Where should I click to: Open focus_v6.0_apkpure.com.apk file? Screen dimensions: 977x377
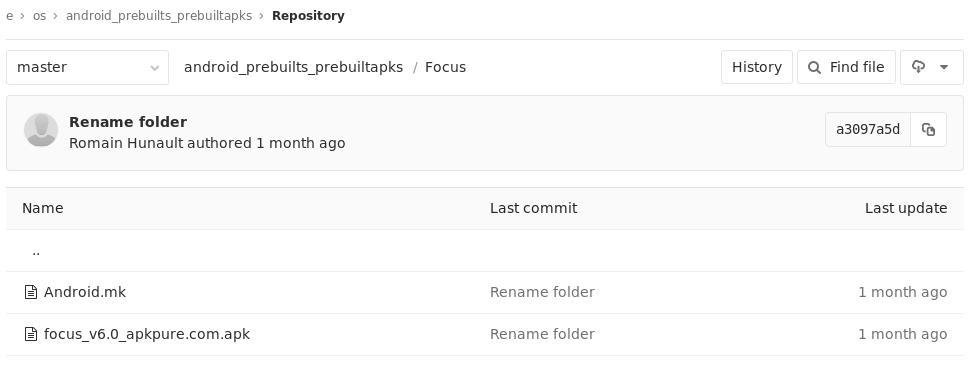147,334
